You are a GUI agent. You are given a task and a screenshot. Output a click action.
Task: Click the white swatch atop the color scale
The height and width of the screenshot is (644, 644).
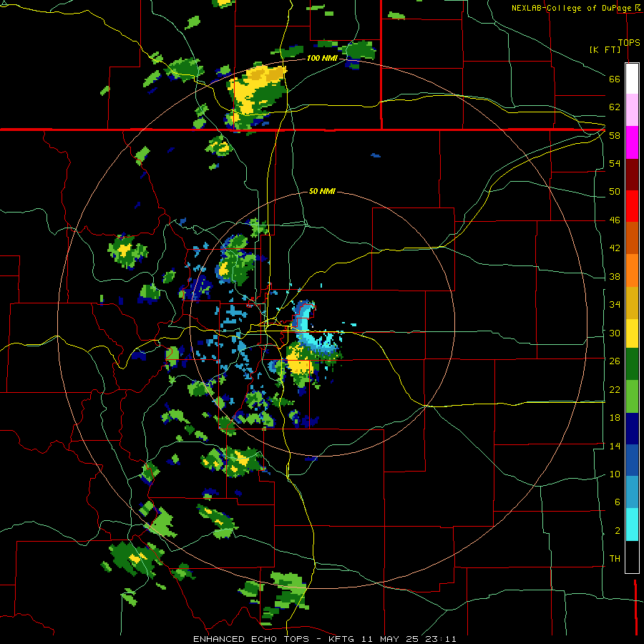[x=632, y=79]
